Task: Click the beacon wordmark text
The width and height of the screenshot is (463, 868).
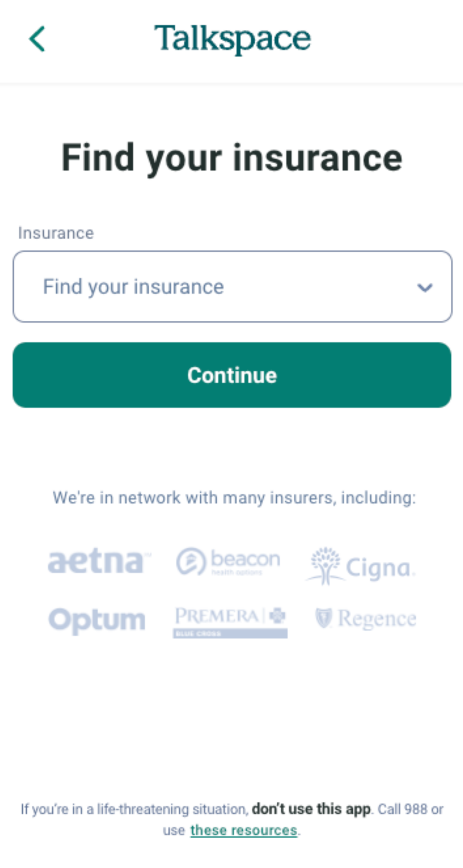Action: coord(245,559)
